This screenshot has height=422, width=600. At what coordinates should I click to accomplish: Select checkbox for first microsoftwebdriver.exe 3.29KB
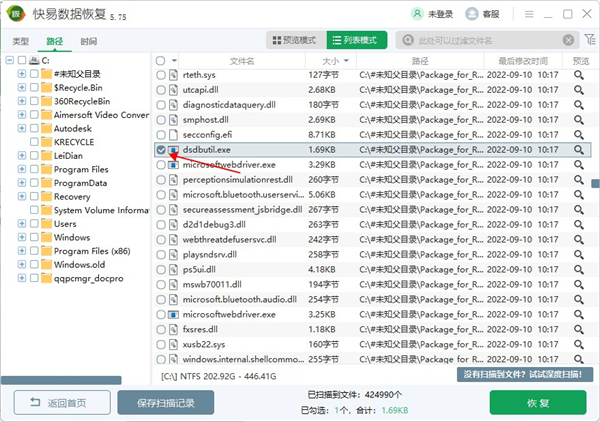[161, 165]
